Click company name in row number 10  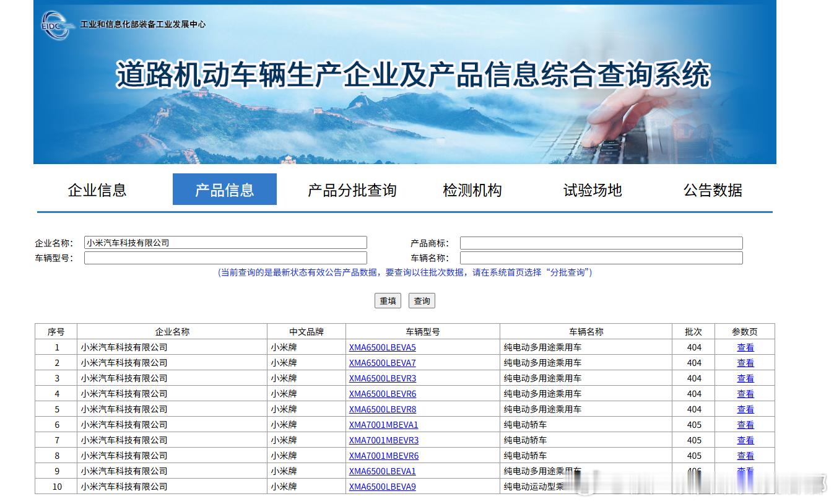click(124, 487)
